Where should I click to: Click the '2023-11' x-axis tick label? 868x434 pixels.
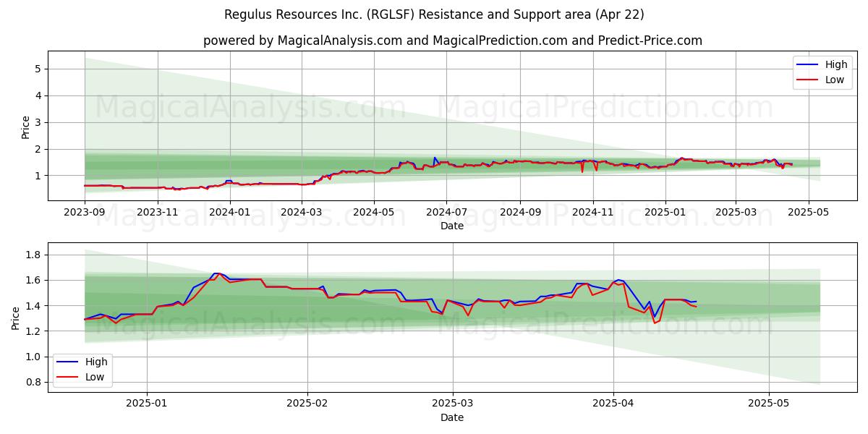coord(157,212)
